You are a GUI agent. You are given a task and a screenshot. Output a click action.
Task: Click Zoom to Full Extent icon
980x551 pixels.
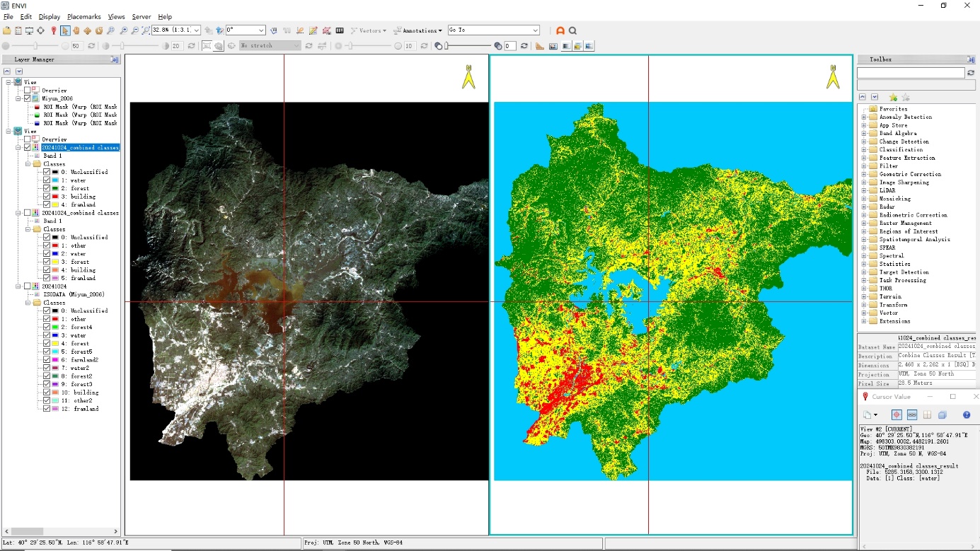146,30
